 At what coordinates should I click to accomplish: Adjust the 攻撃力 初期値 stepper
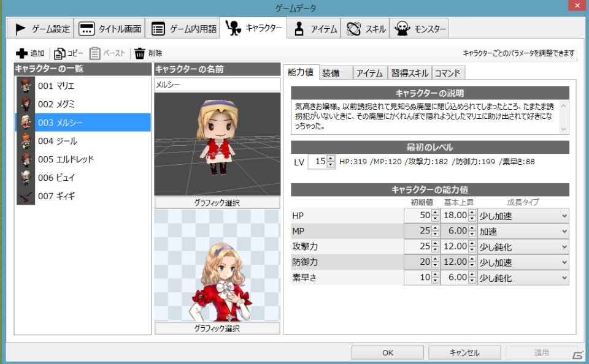[435, 246]
